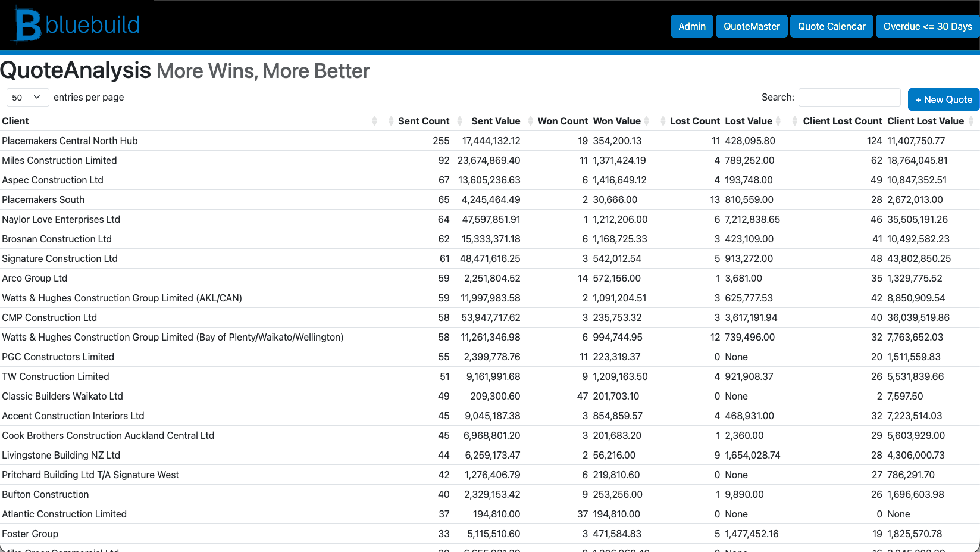Click sent value 5,115,510.60
The image size is (980, 552).
pos(493,534)
